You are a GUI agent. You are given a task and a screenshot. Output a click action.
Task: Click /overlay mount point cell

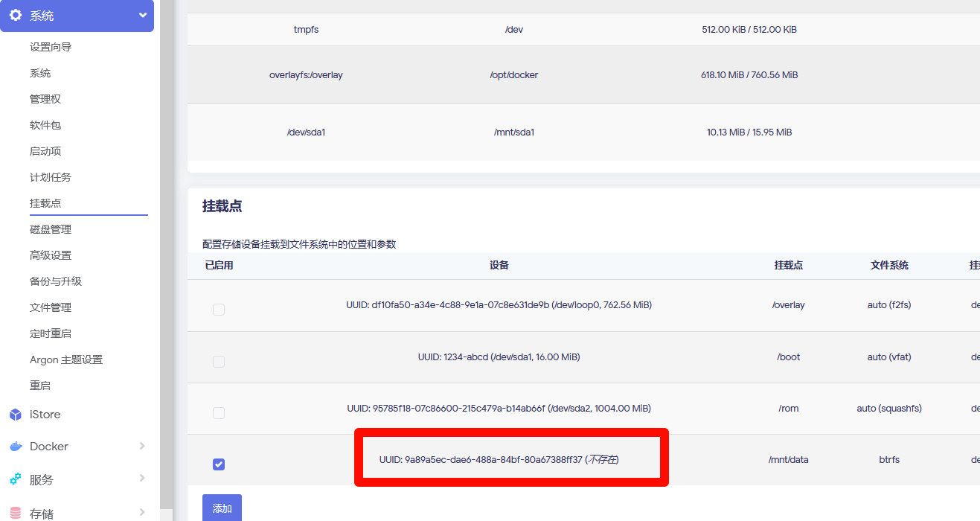789,305
